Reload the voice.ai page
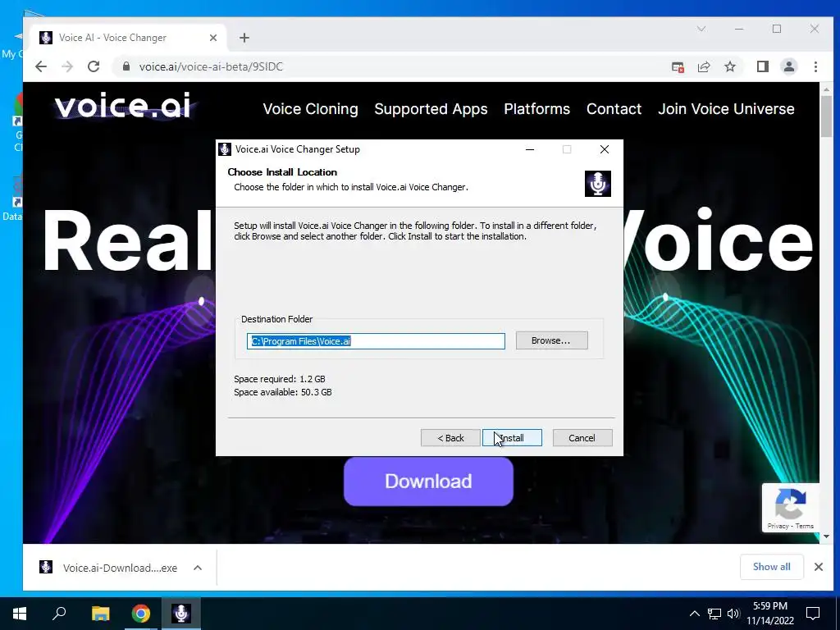Viewport: 840px width, 630px height. coord(94,66)
